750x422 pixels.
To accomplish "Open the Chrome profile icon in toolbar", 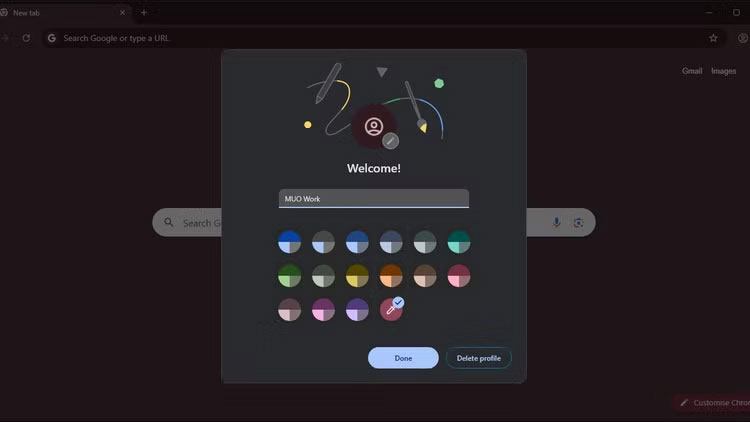I will [742, 38].
